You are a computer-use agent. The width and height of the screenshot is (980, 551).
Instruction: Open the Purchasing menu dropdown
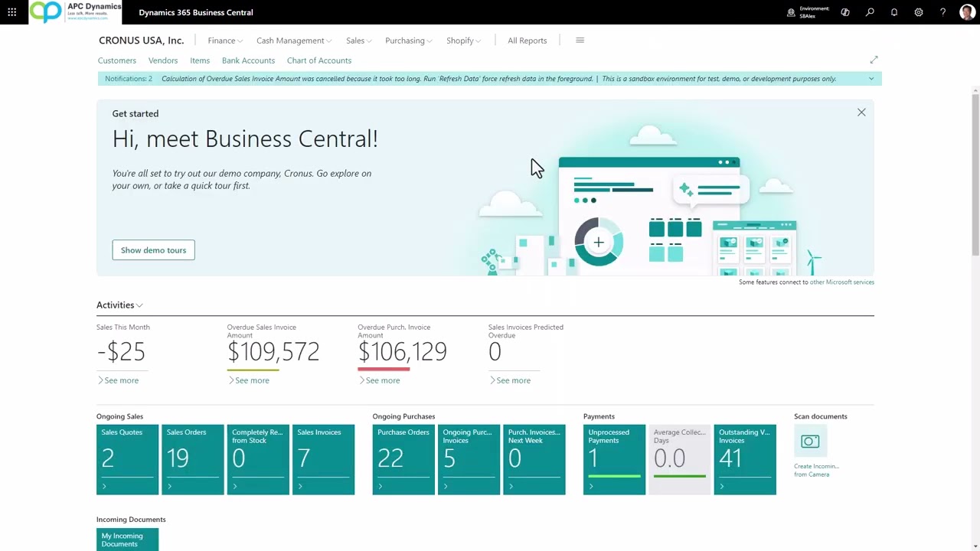tap(409, 41)
